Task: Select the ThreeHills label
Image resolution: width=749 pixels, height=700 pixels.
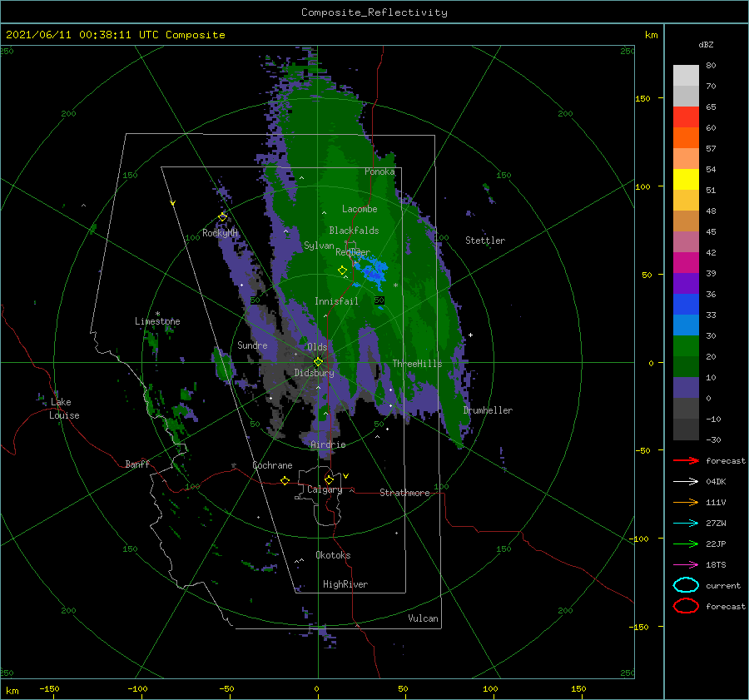Action: [x=418, y=364]
